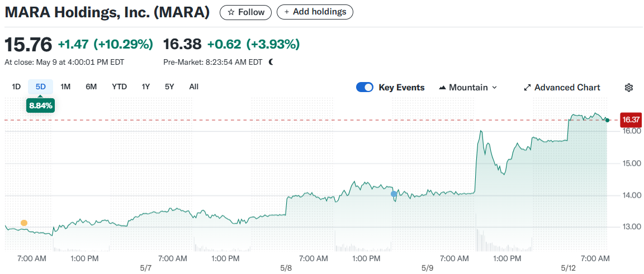This screenshot has width=644, height=274.
Task: Click the 5/12 date axis label
Action: tap(569, 268)
